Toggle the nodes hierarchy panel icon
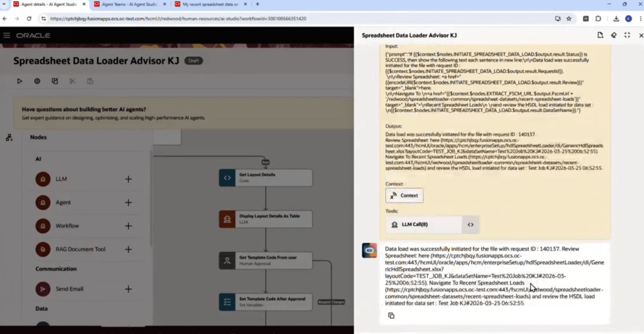The image size is (644, 334). (x=9, y=138)
